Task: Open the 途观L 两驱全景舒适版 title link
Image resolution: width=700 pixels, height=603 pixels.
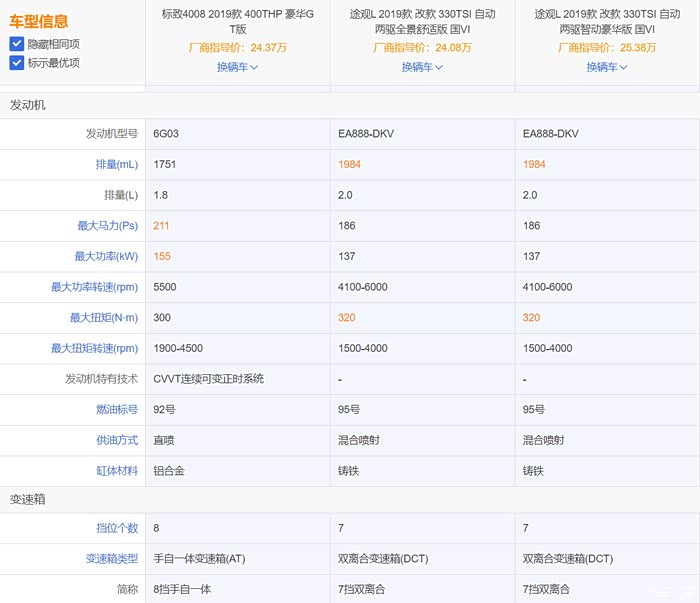Action: 422,22
